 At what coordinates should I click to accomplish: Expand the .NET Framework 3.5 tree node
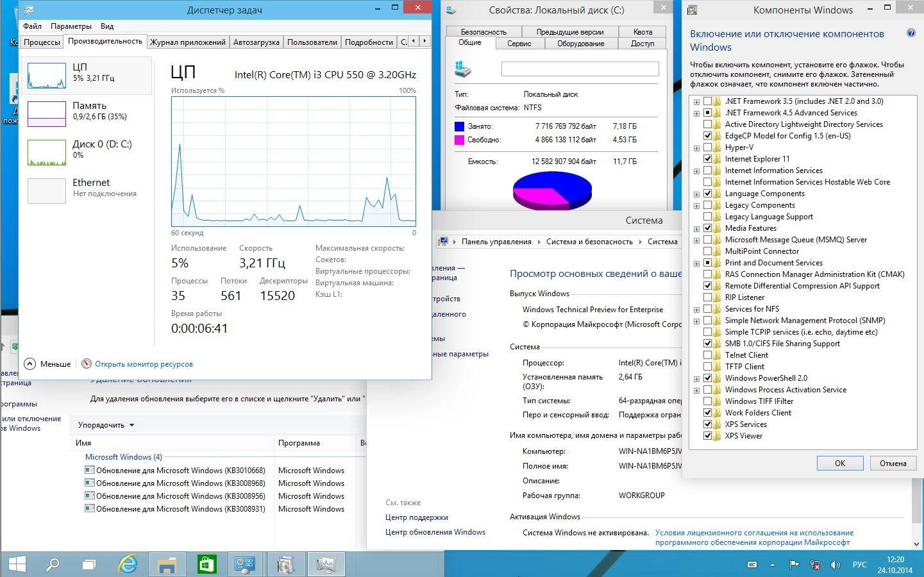click(x=696, y=101)
